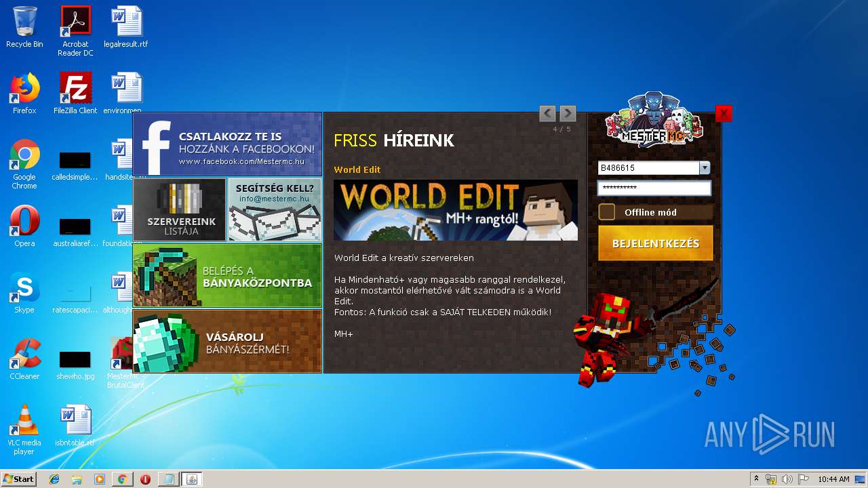Click the taskbar clock 10:44 AM
Viewport: 868px width, 488px height.
[x=833, y=479]
